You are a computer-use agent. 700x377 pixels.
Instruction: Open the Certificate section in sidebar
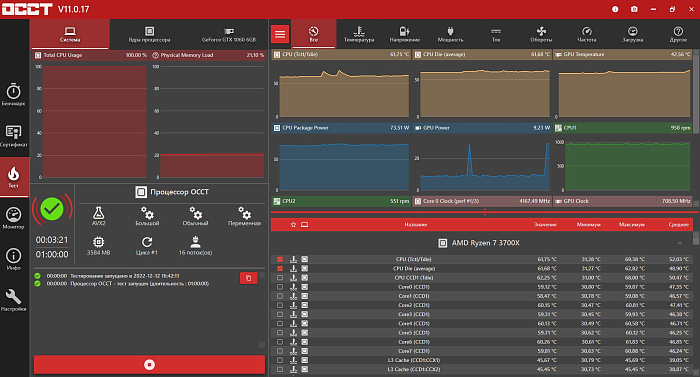(x=13, y=136)
